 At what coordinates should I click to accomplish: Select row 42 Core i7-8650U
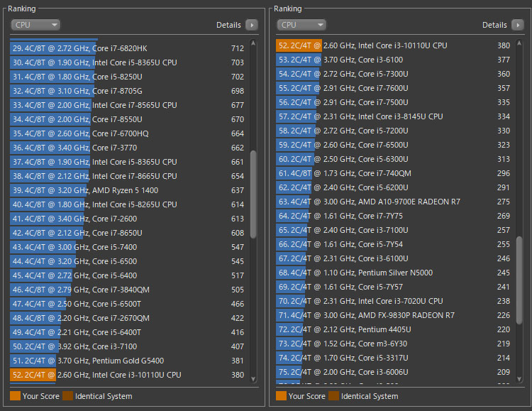coord(129,233)
